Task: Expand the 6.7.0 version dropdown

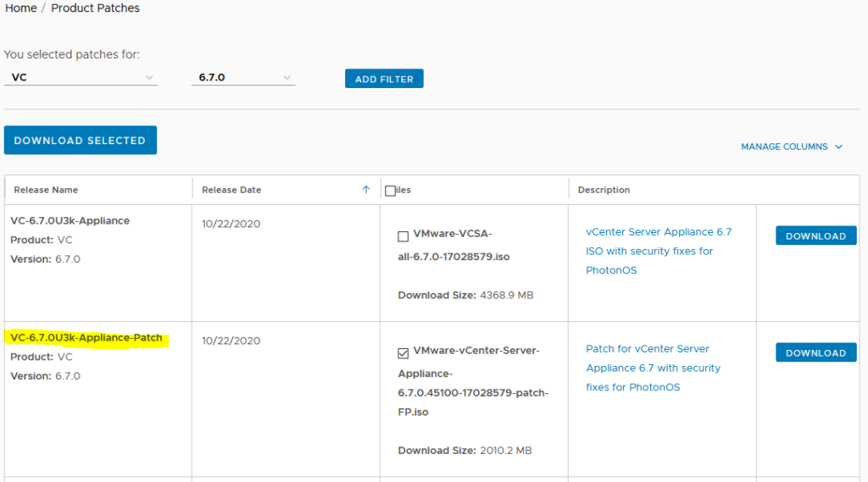Action: pos(242,77)
